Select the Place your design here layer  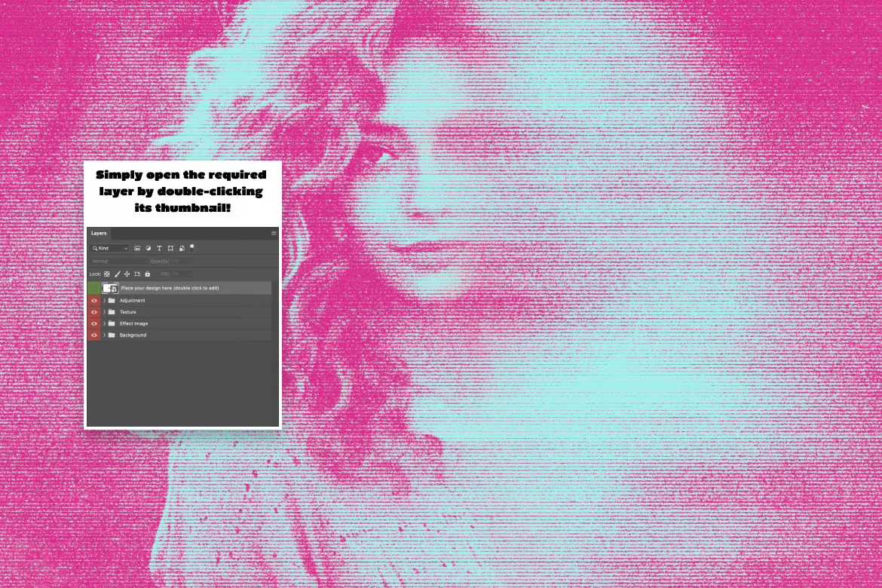188,287
